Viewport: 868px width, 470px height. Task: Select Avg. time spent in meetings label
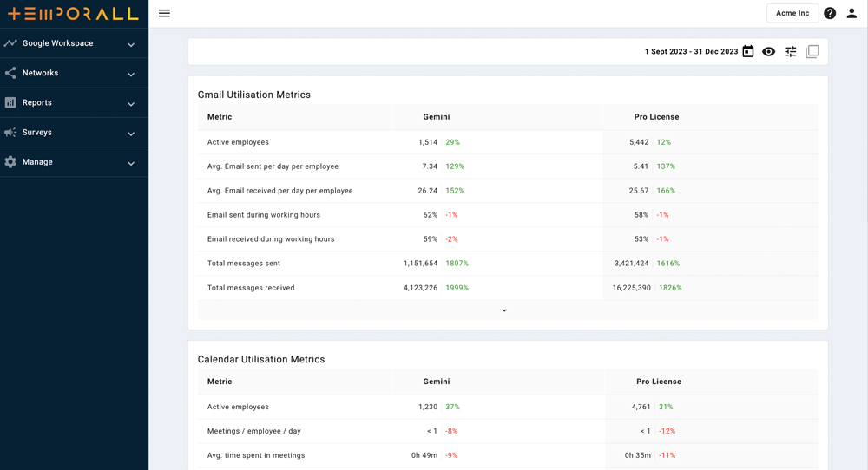(x=256, y=455)
